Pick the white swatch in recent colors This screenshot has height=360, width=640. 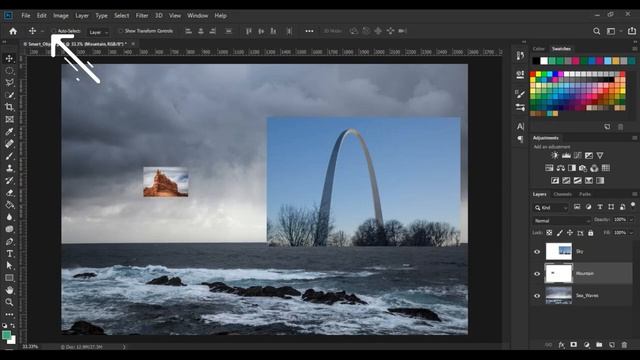[544, 61]
